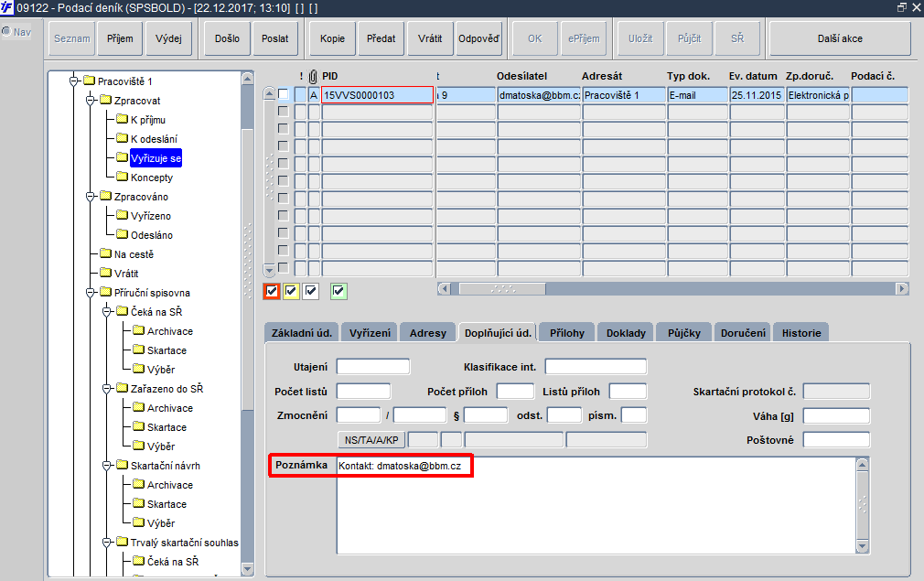Image resolution: width=924 pixels, height=581 pixels.
Task: Click the Na cestě folder icon
Action: click(x=105, y=253)
